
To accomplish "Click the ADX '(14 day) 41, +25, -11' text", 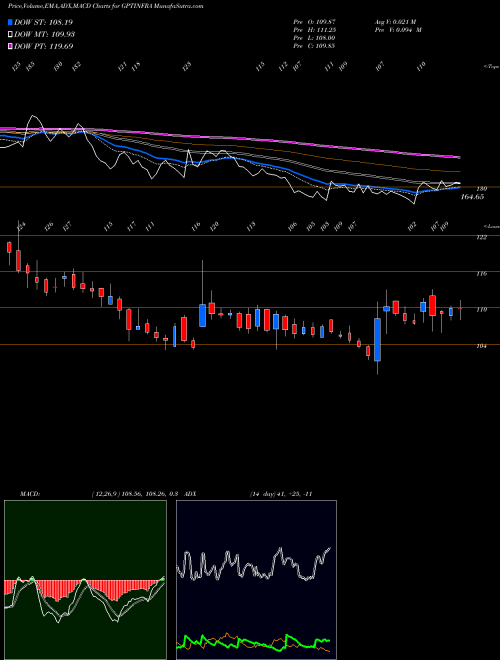I will point(281,494).
